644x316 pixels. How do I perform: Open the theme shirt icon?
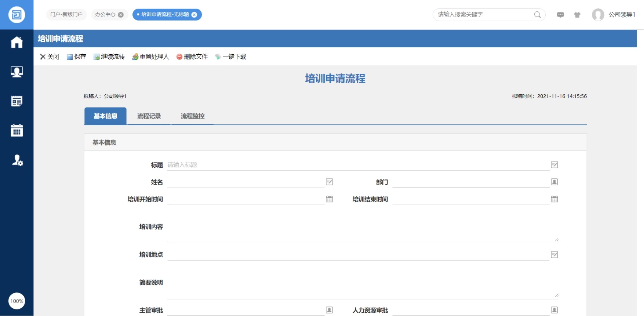(577, 15)
